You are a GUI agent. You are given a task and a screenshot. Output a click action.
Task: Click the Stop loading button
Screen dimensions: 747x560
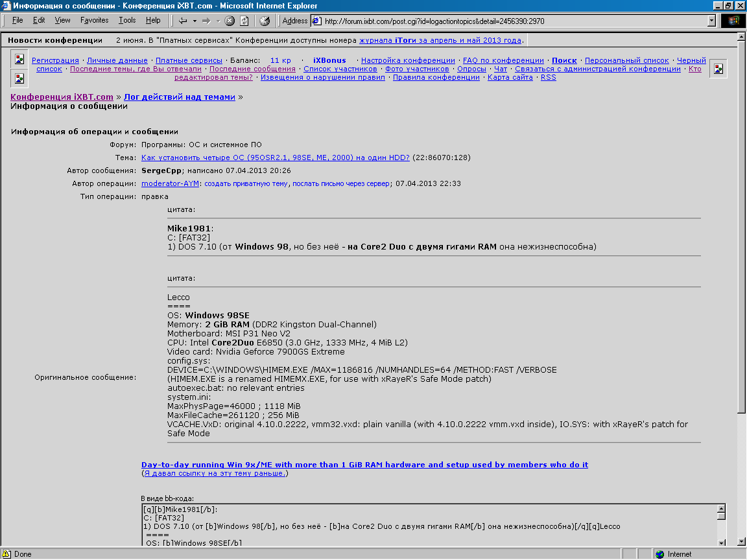(x=230, y=21)
